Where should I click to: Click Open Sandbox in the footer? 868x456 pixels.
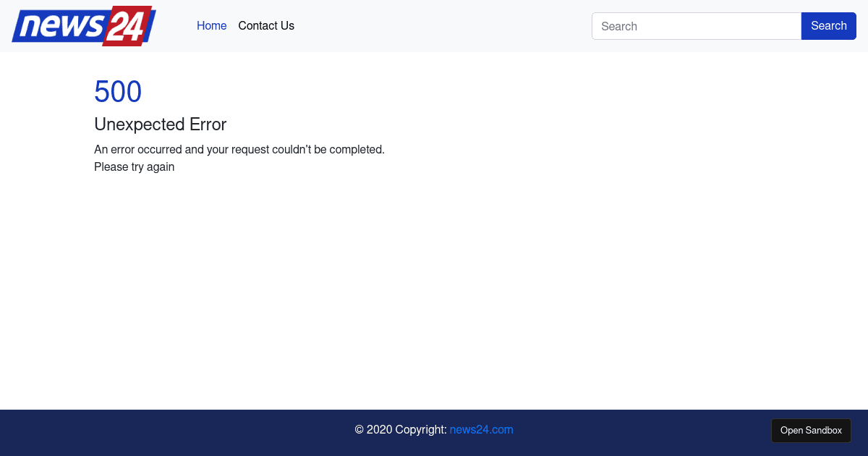pyautogui.click(x=811, y=430)
